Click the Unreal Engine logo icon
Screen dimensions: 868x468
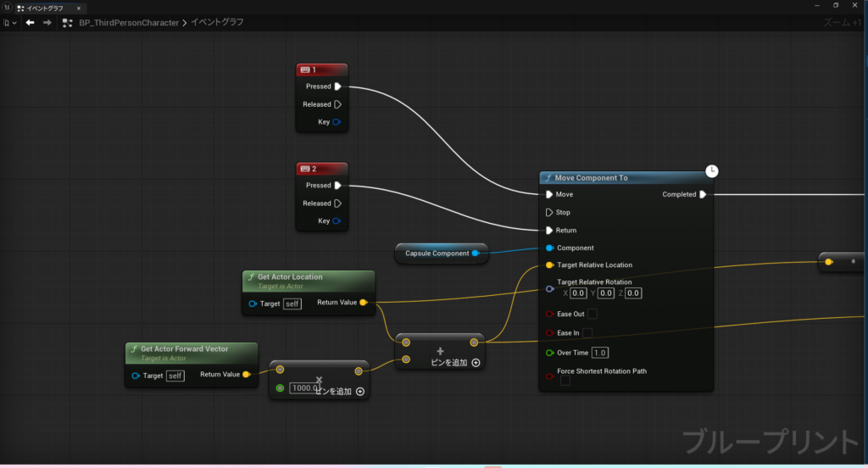coord(6,7)
